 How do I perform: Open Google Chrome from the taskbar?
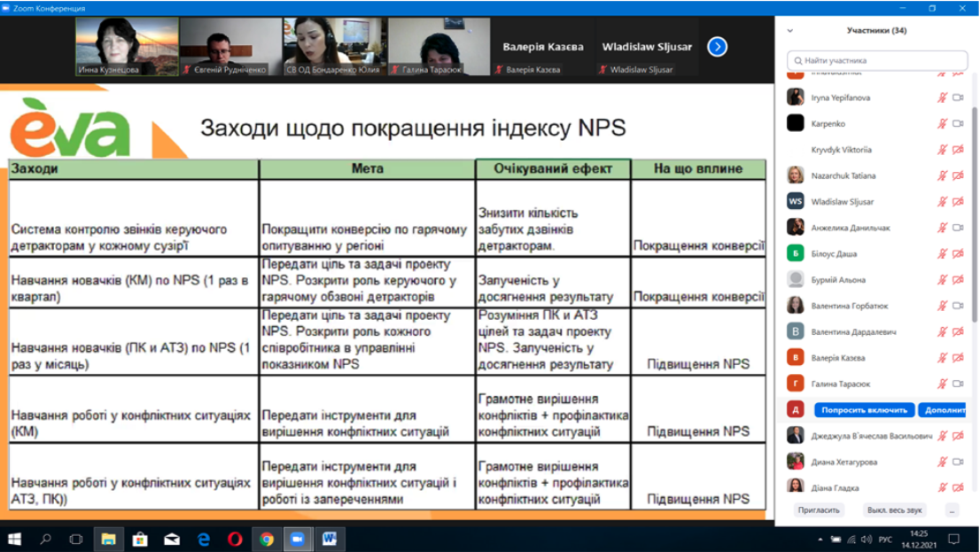coord(267,539)
